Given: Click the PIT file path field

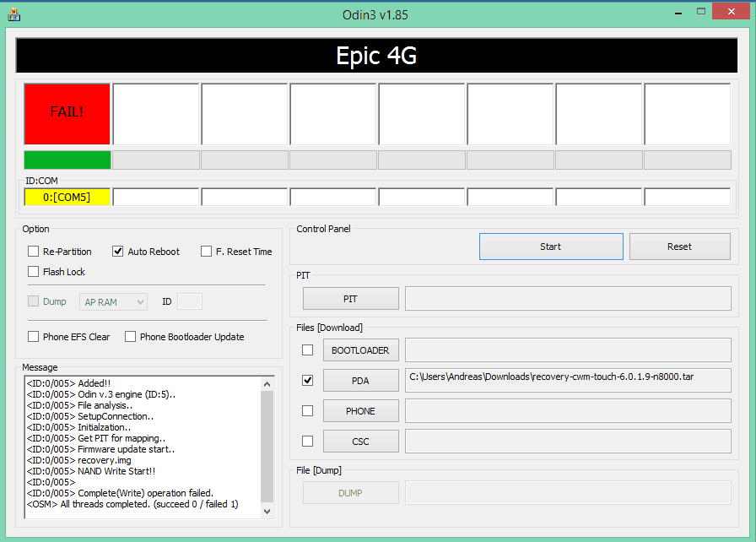Looking at the screenshot, I should [x=568, y=299].
